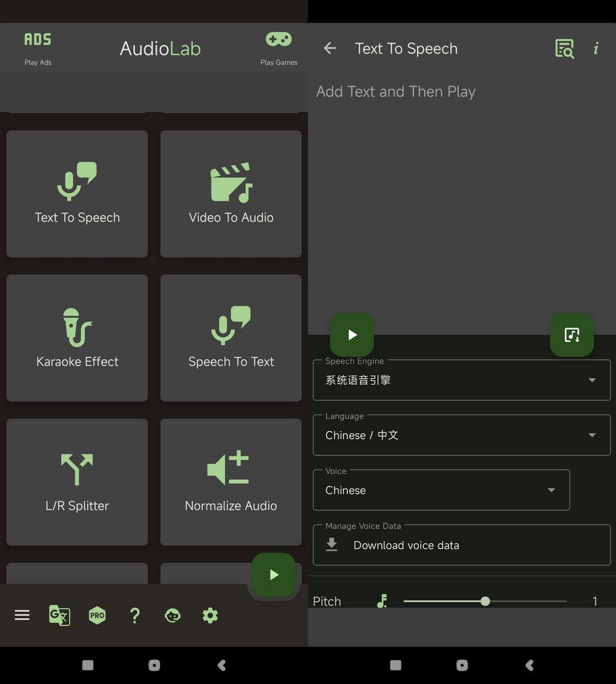616x684 pixels.
Task: Open the Speech To Text tile
Action: coord(231,338)
